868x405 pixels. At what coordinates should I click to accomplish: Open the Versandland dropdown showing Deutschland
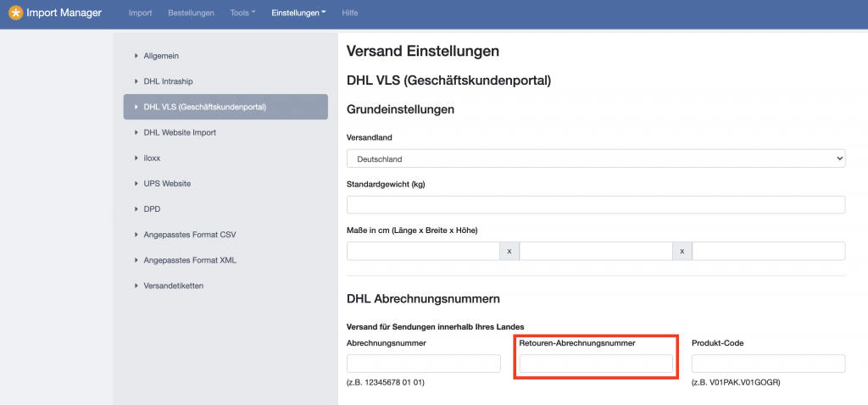tap(596, 158)
